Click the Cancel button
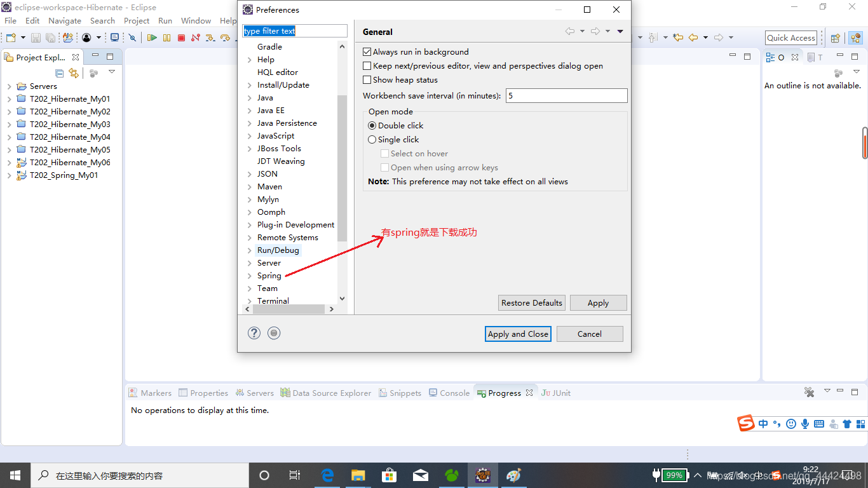 590,334
